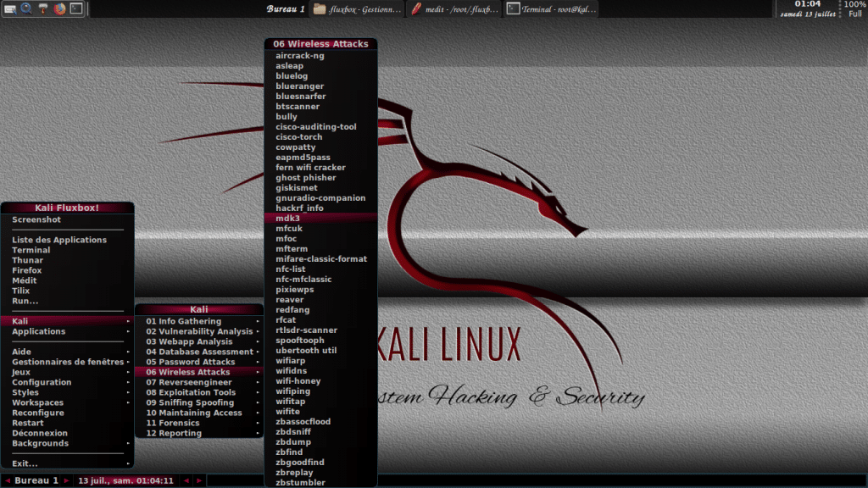The width and height of the screenshot is (868, 488).
Task: Go to next workspace arrow after Bureau 1
Action: [66, 481]
